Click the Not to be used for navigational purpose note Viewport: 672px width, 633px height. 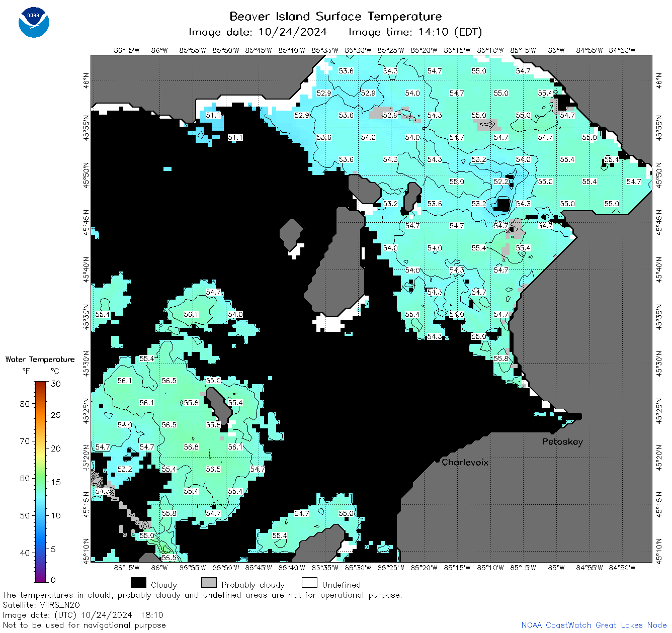click(x=84, y=625)
